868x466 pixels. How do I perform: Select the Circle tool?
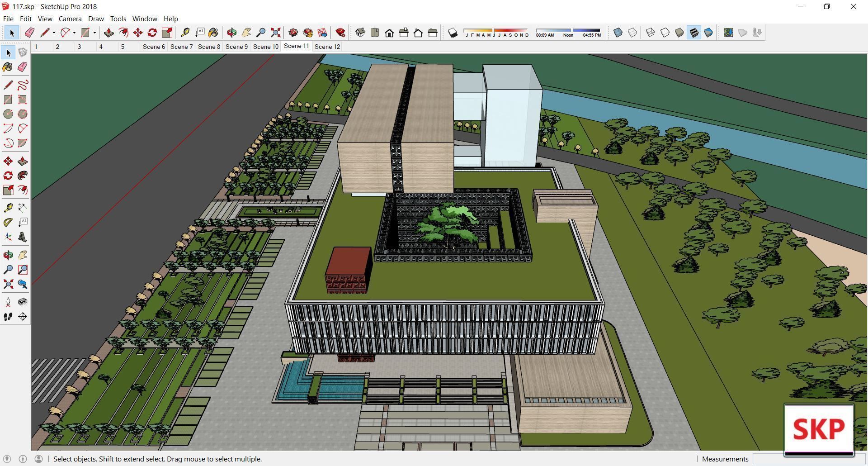click(8, 114)
